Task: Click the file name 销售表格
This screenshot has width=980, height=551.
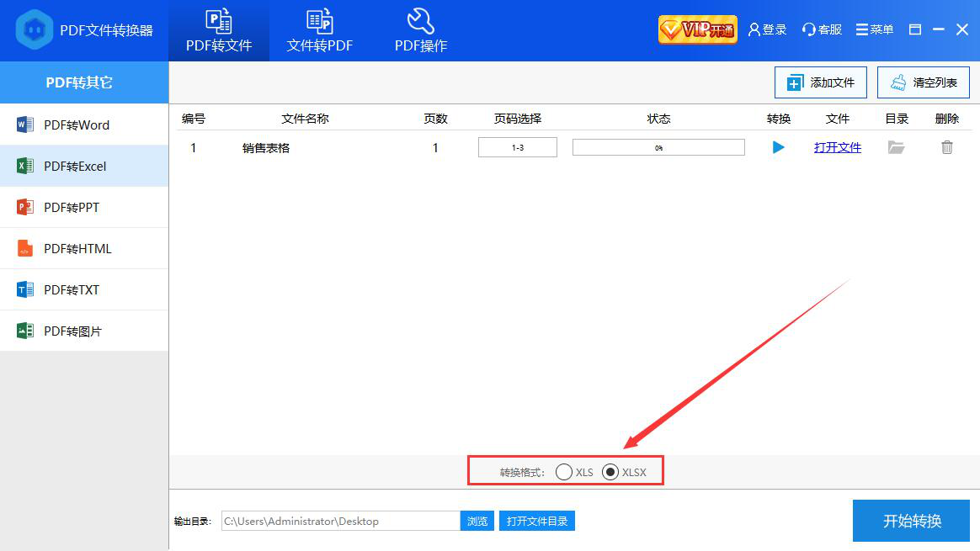Action: (x=266, y=148)
